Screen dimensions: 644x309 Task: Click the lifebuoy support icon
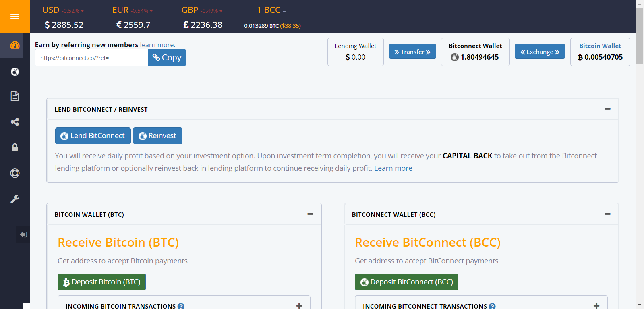pos(15,173)
